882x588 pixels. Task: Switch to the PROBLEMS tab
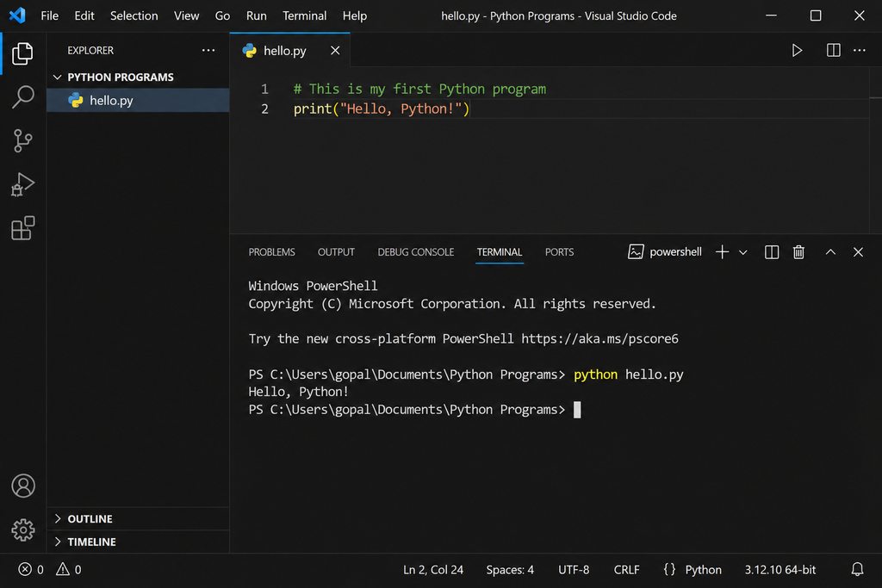[271, 252]
